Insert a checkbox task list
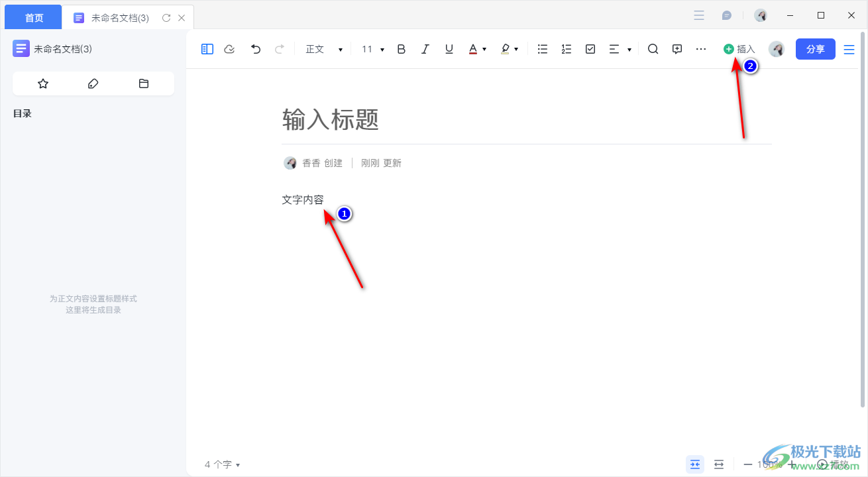The height and width of the screenshot is (477, 868). [590, 49]
